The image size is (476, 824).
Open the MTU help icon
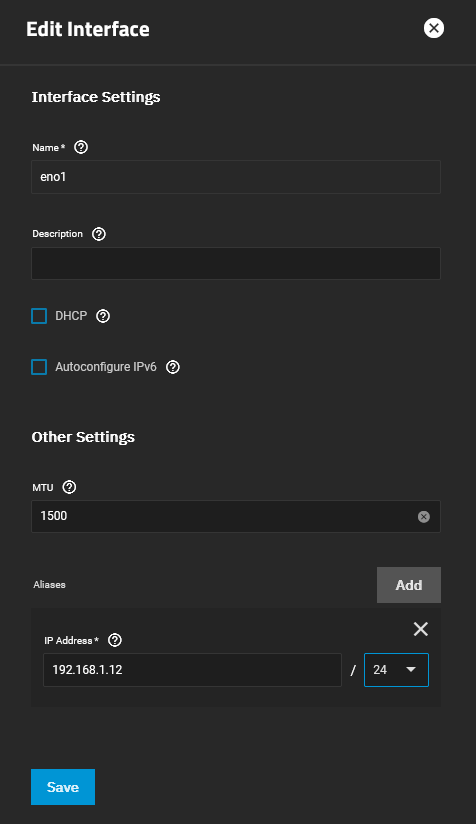tap(69, 487)
